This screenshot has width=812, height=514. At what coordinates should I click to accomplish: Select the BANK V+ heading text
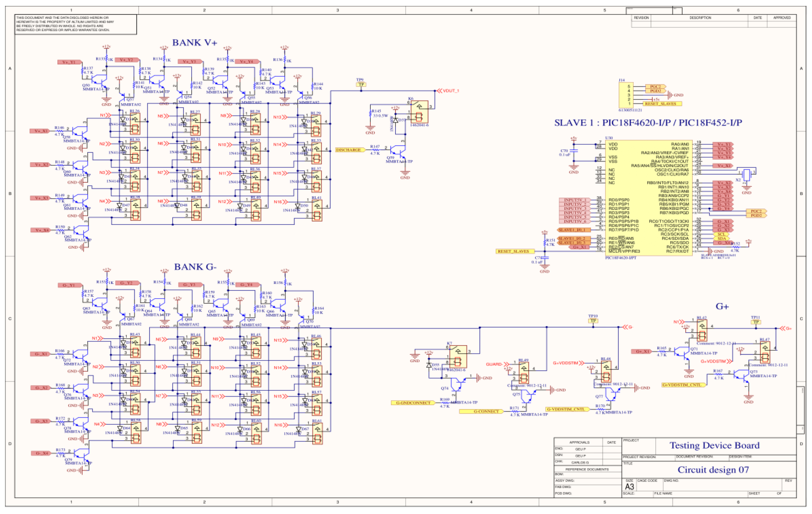(195, 43)
